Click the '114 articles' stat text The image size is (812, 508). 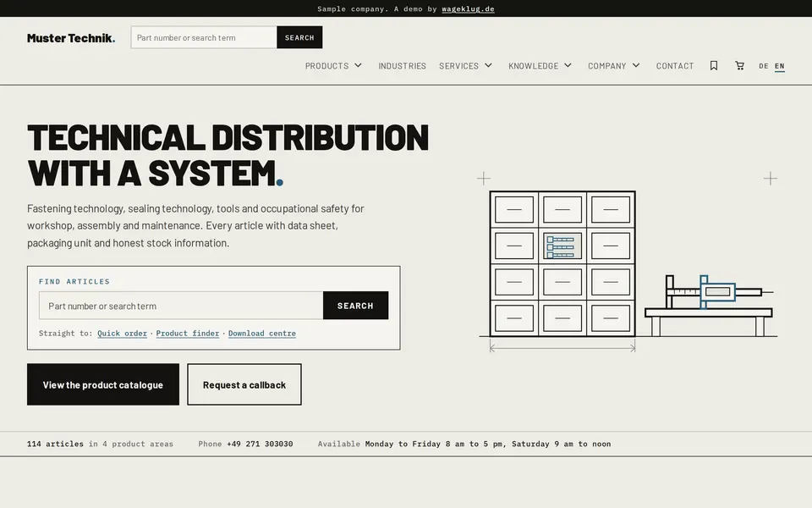coord(56,444)
